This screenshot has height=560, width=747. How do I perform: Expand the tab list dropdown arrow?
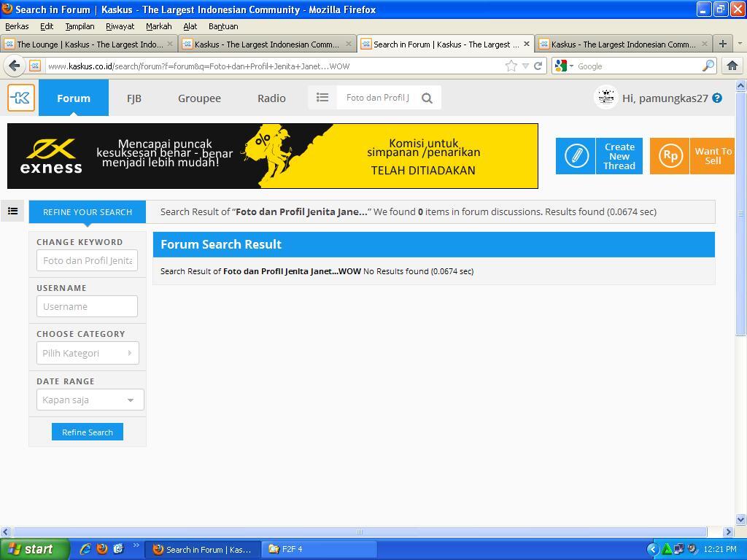coord(740,44)
